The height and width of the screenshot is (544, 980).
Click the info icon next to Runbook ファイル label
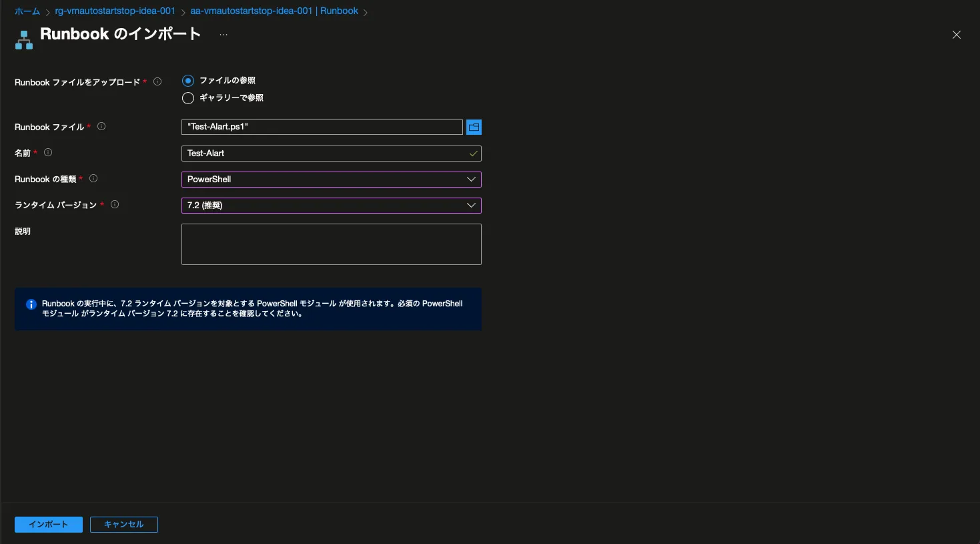[x=101, y=126]
